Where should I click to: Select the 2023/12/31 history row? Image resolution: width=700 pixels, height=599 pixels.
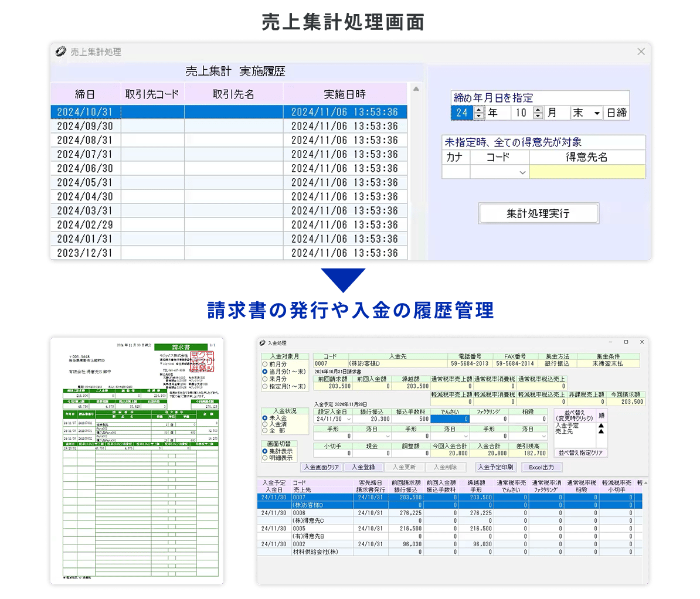pyautogui.click(x=229, y=253)
